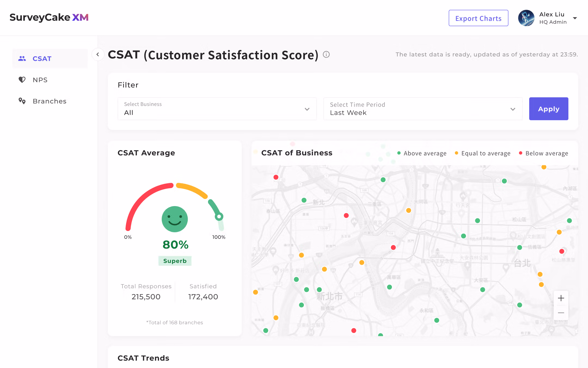Click the Filter heading
Screen dimensions: 588x368
pyautogui.click(x=128, y=85)
